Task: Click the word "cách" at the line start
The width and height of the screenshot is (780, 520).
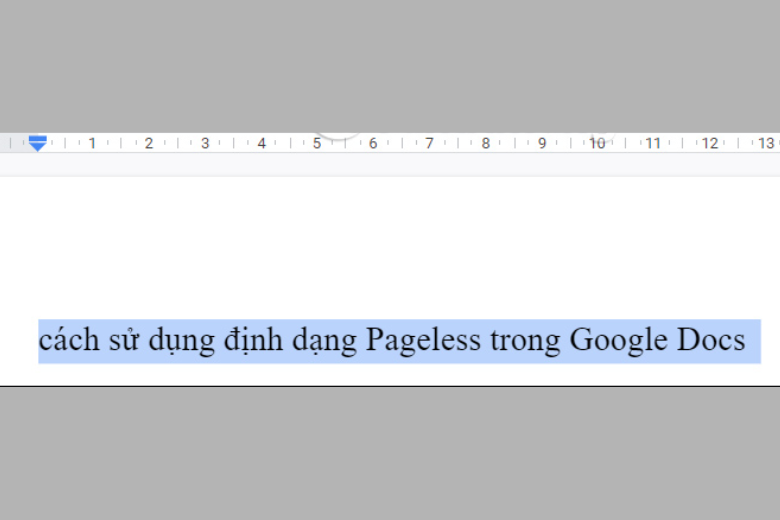Action: coord(69,340)
